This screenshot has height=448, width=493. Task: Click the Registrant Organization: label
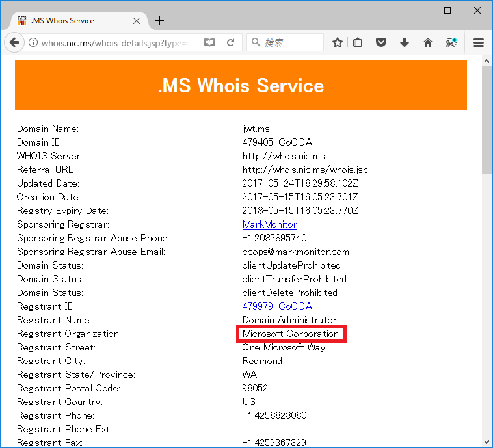(x=69, y=334)
